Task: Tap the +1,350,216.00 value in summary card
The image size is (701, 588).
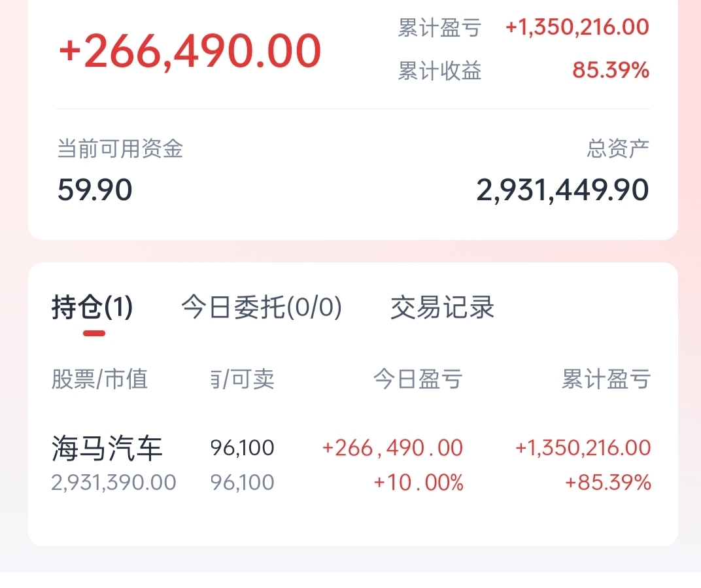Action: pyautogui.click(x=577, y=27)
